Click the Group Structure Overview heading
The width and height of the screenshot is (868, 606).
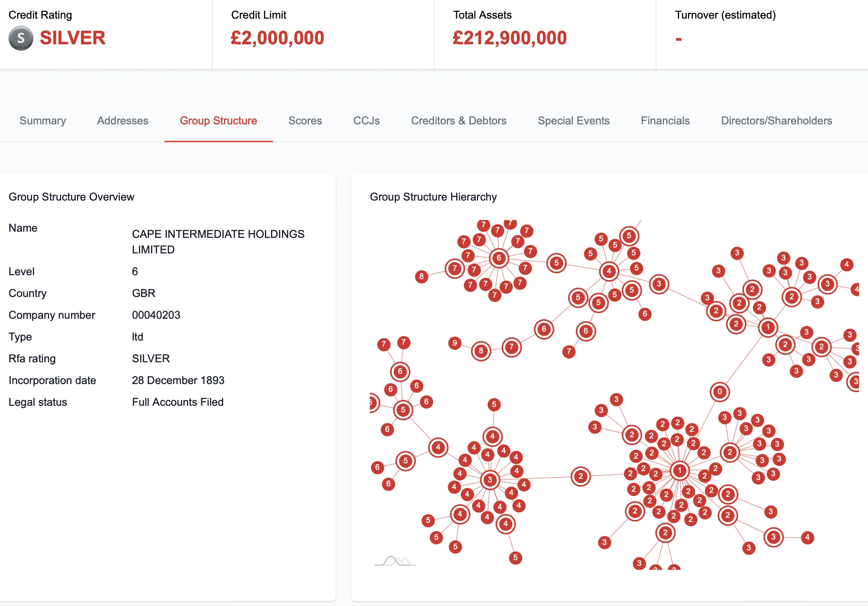point(71,197)
